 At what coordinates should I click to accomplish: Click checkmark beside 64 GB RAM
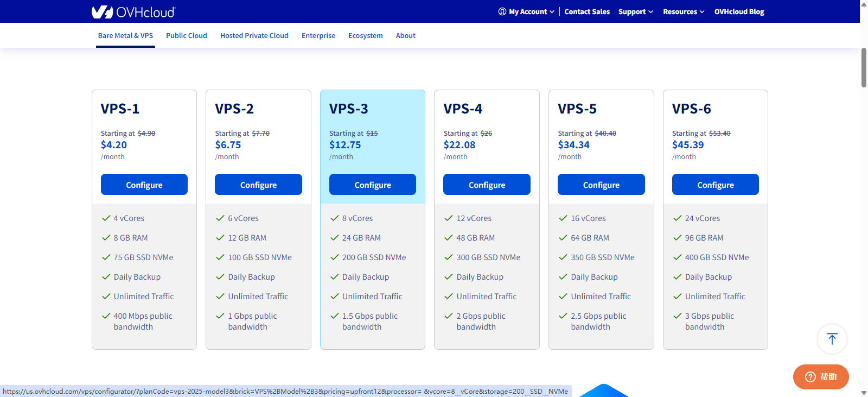pos(563,238)
